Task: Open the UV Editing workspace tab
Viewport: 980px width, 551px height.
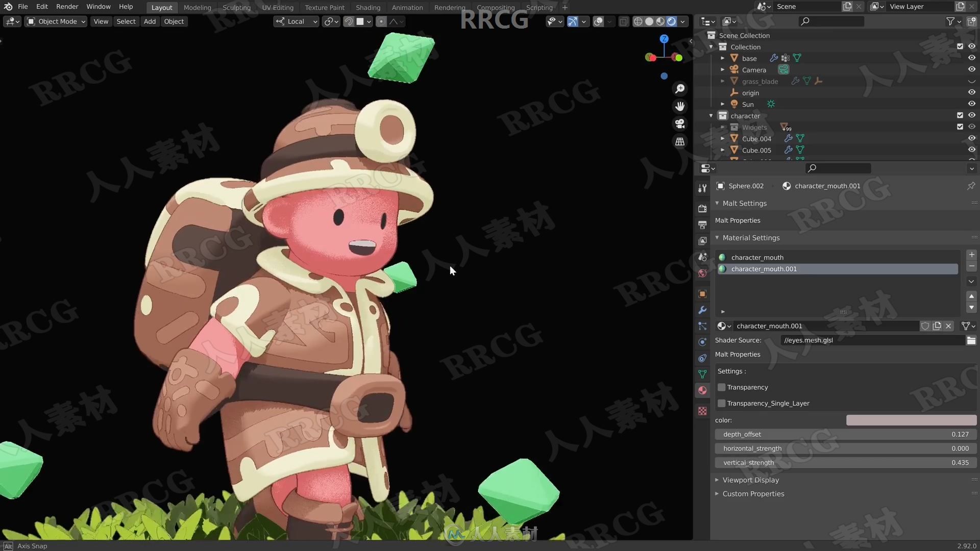Action: [x=277, y=8]
